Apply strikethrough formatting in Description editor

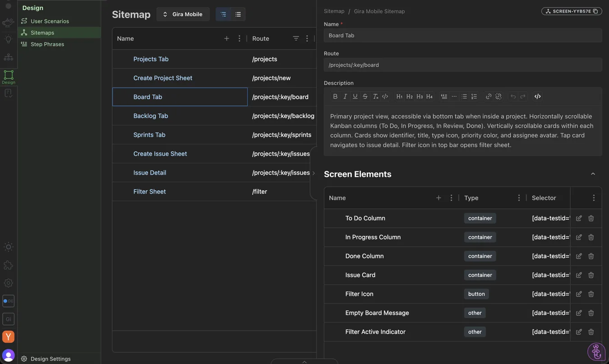pyautogui.click(x=365, y=97)
